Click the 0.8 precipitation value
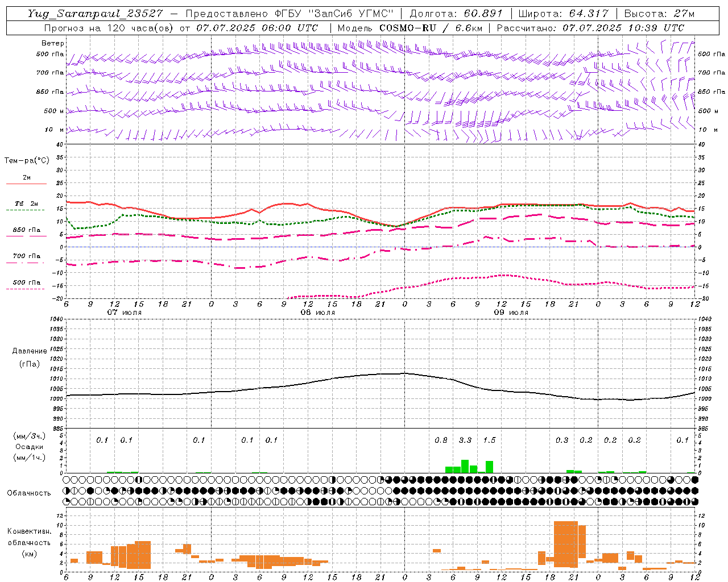This screenshot has height=582, width=728. [x=441, y=440]
